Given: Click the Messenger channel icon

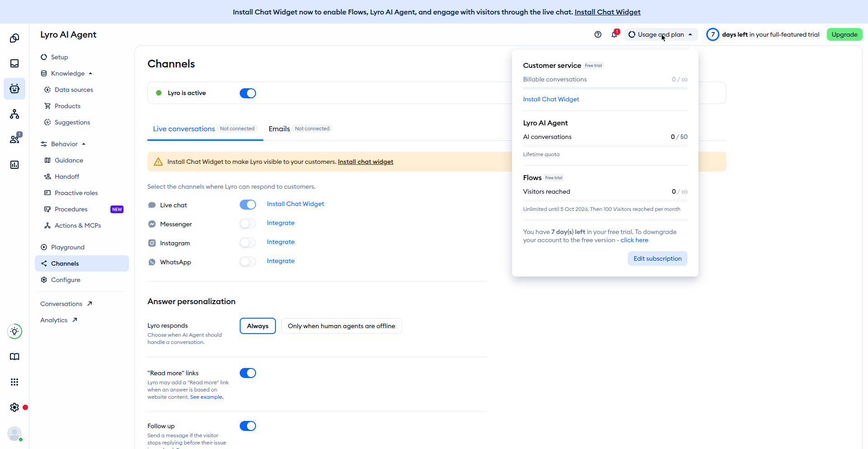Looking at the screenshot, I should click(x=152, y=224).
